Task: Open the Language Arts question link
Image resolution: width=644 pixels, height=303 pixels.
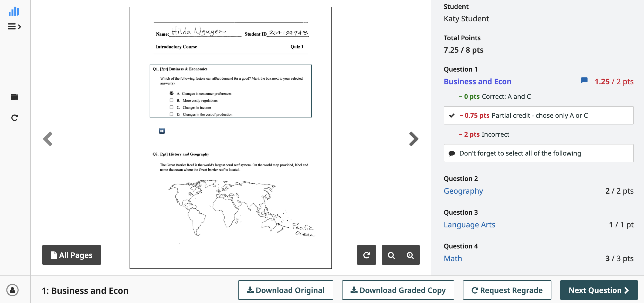Action: [469, 225]
